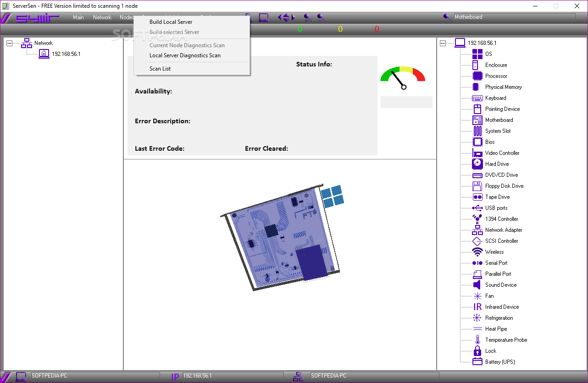Image resolution: width=588 pixels, height=383 pixels.
Task: Click the Motherboard search field
Action: pyautogui.click(x=514, y=17)
